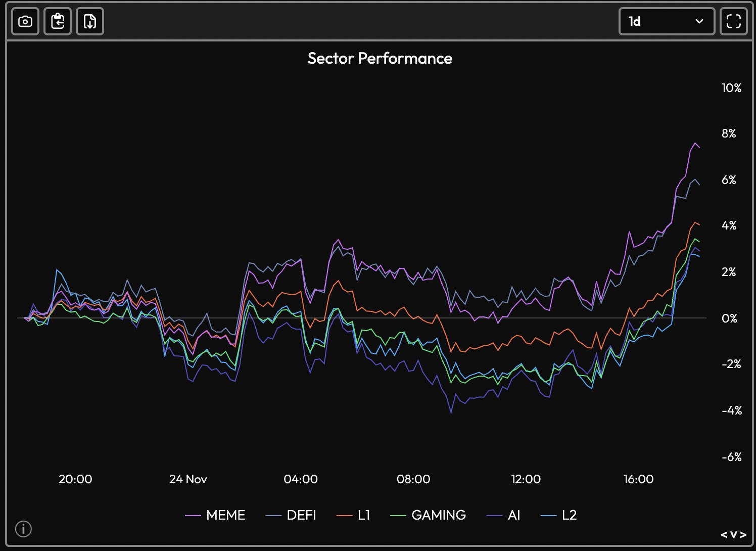
Task: Copy chart to clipboard
Action: [x=58, y=21]
